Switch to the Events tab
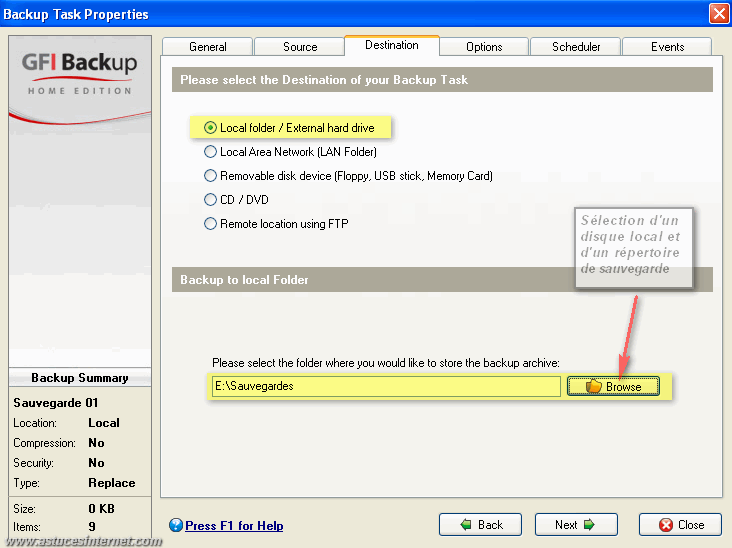 click(x=668, y=47)
